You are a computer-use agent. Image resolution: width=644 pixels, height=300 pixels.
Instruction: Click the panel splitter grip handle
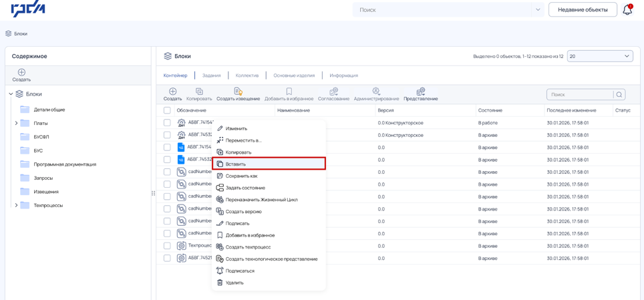(154, 193)
